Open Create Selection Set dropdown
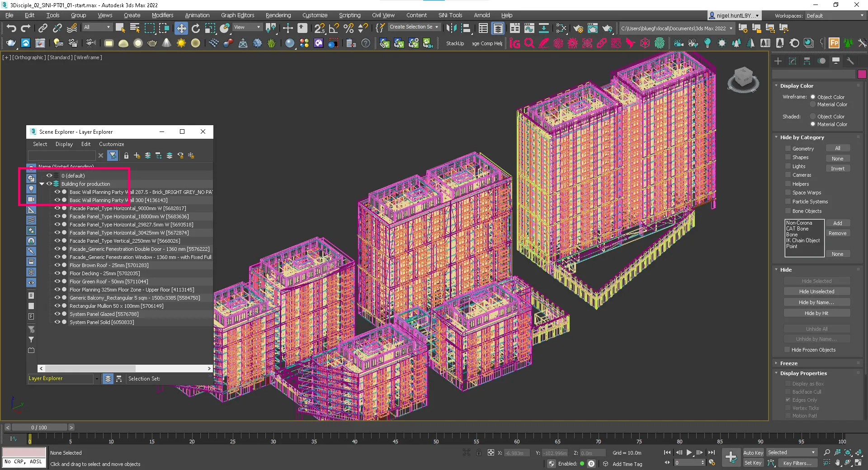Screen dimensions: 868x470 pyautogui.click(x=414, y=27)
